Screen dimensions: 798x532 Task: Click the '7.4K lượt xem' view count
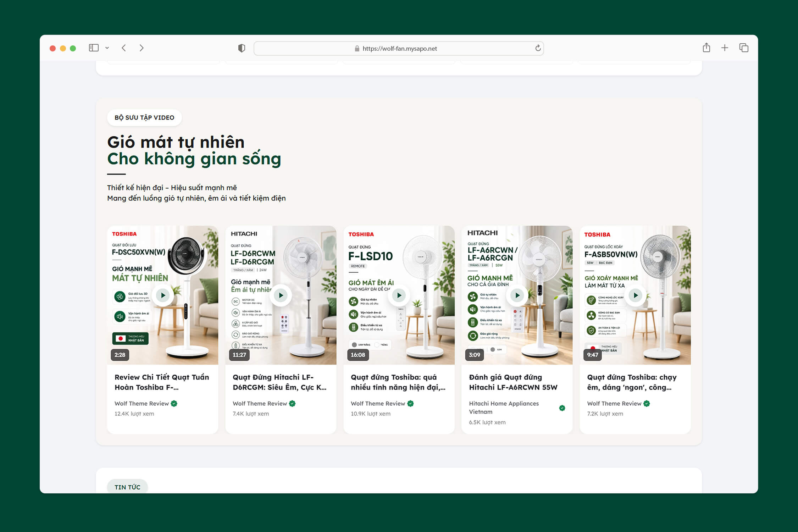click(x=251, y=414)
